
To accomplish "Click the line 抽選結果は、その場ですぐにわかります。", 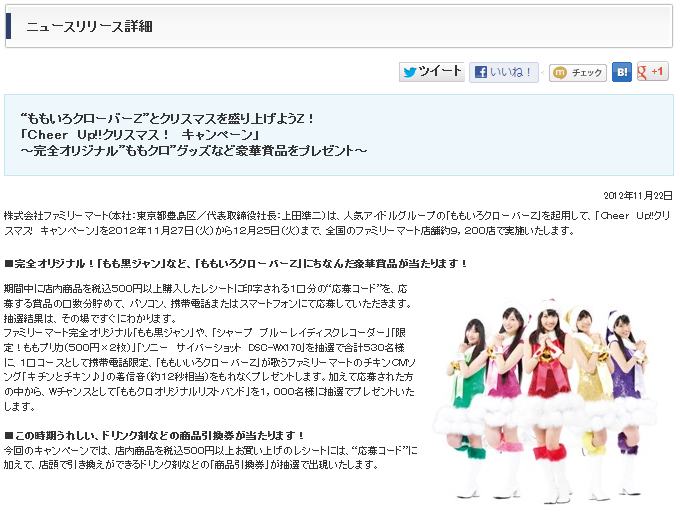I will click(x=90, y=318).
